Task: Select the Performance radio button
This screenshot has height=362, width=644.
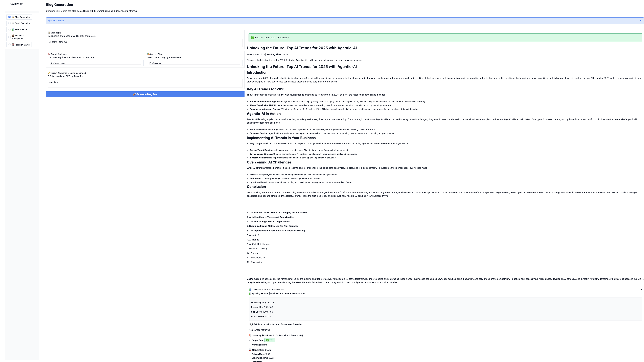Action: [9, 29]
